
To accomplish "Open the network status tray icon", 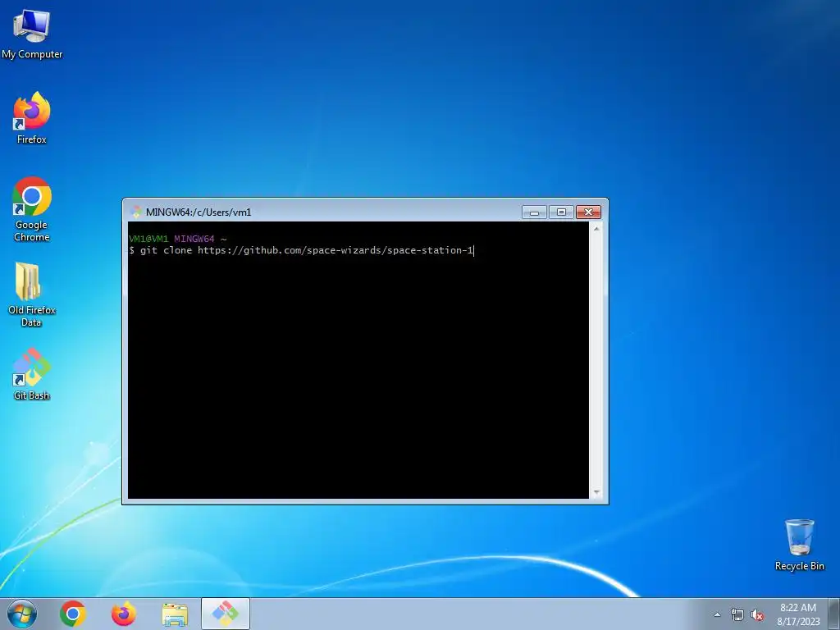I will (x=737, y=615).
